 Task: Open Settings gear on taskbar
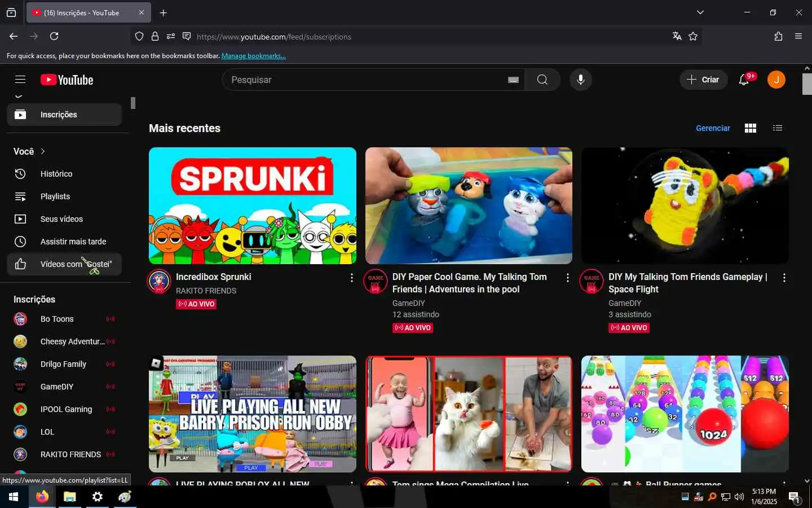pos(97,497)
